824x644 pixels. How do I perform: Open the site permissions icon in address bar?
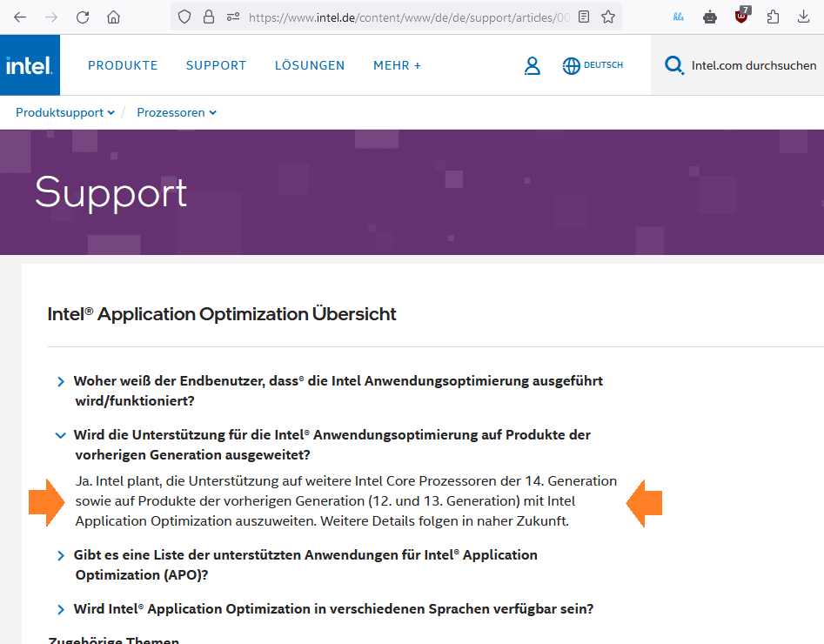pyautogui.click(x=233, y=17)
